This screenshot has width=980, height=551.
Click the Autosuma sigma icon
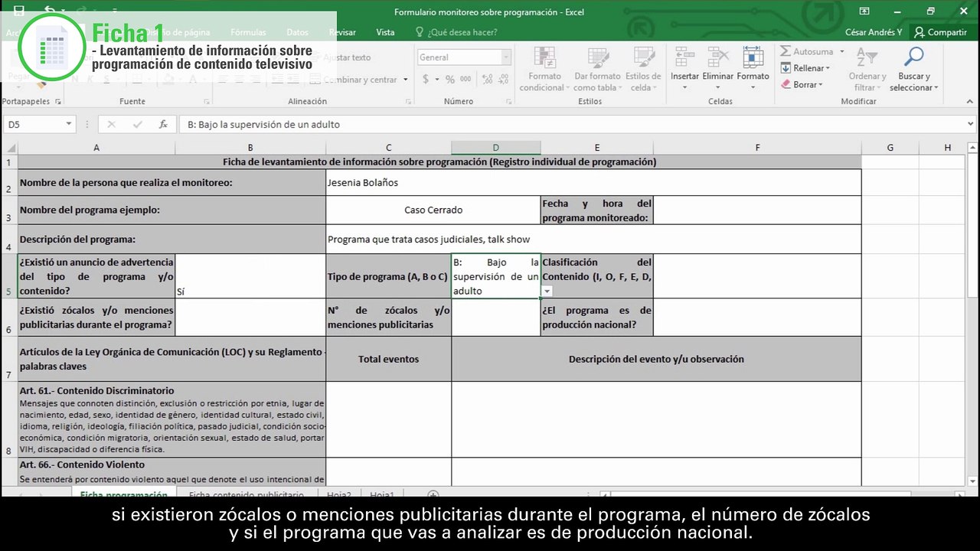786,51
